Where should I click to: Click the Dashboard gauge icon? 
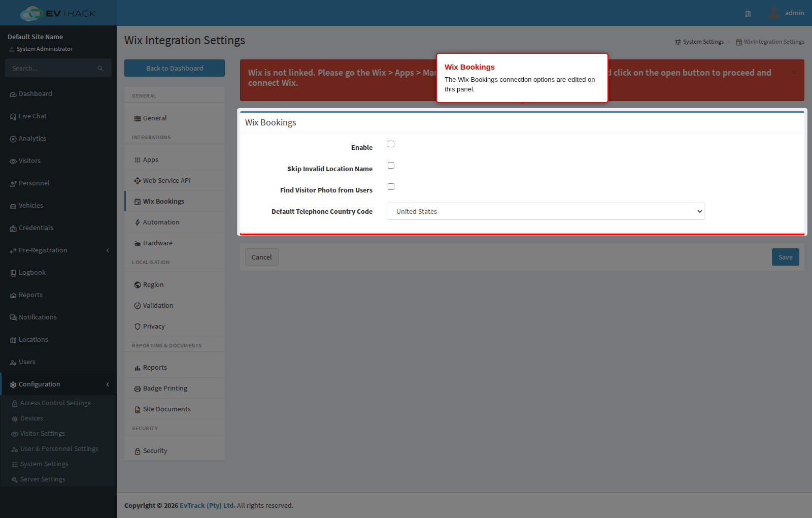13,94
